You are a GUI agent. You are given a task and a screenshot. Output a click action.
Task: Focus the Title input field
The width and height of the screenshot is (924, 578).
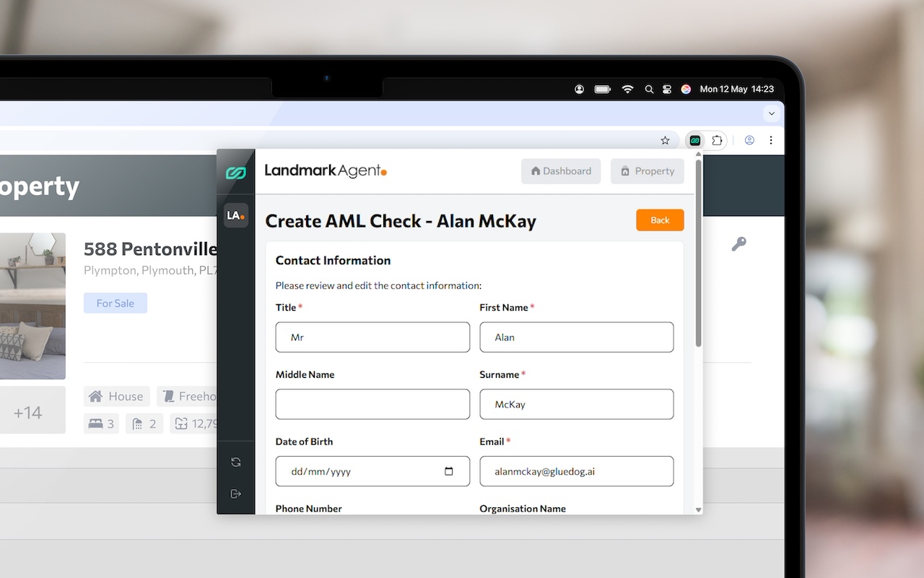[372, 337]
